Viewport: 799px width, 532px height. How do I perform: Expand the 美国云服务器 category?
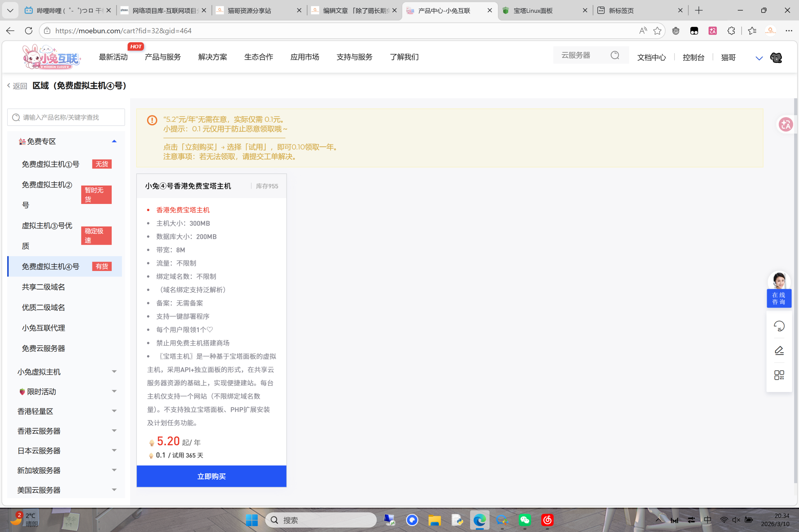[114, 490]
